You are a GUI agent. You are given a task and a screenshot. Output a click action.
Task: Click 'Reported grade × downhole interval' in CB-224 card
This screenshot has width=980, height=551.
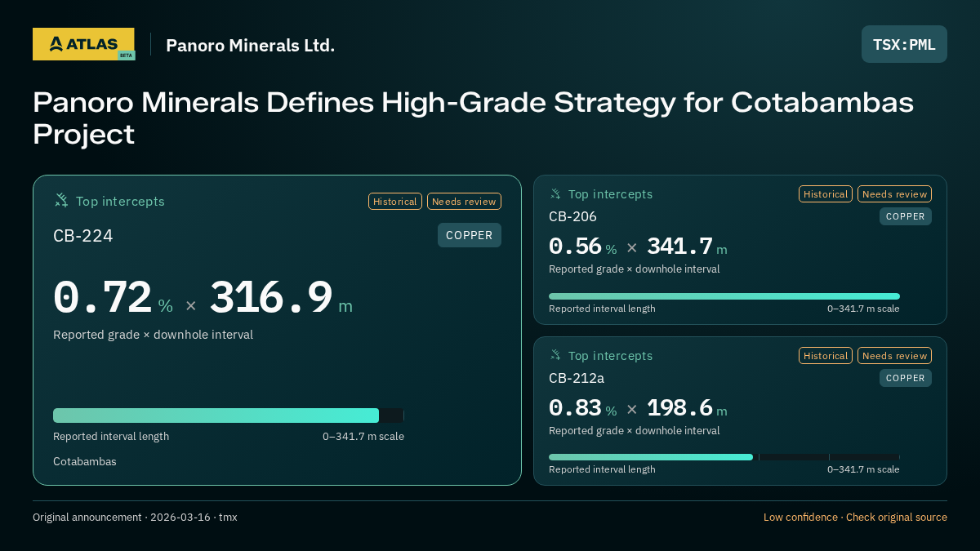click(x=153, y=335)
